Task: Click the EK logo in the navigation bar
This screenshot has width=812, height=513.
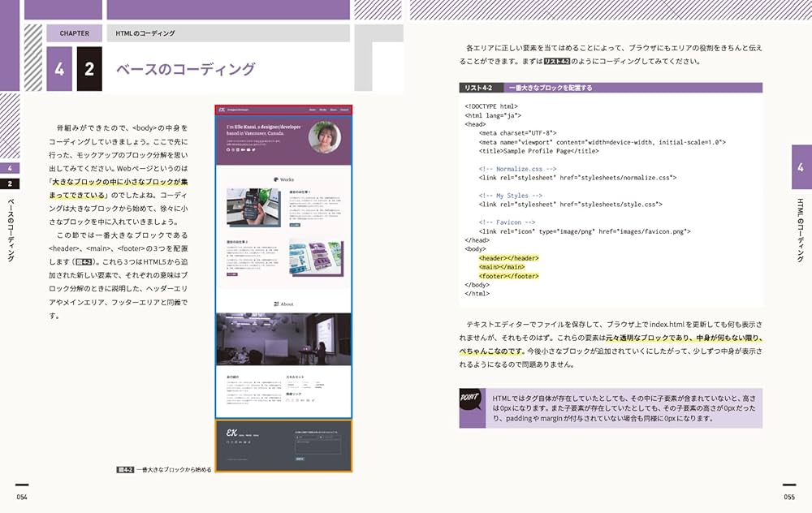Action: (223, 109)
